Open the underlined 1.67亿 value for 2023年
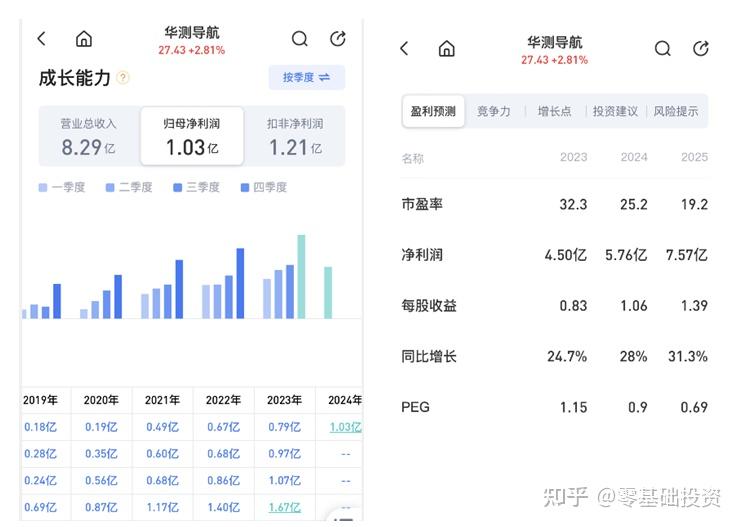This screenshot has height=527, width=740. tap(285, 507)
